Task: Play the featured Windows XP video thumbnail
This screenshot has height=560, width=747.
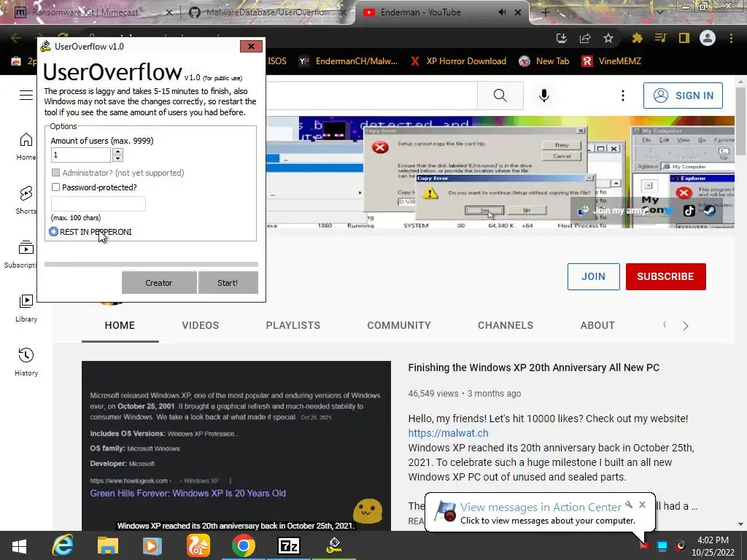Action: 236,446
